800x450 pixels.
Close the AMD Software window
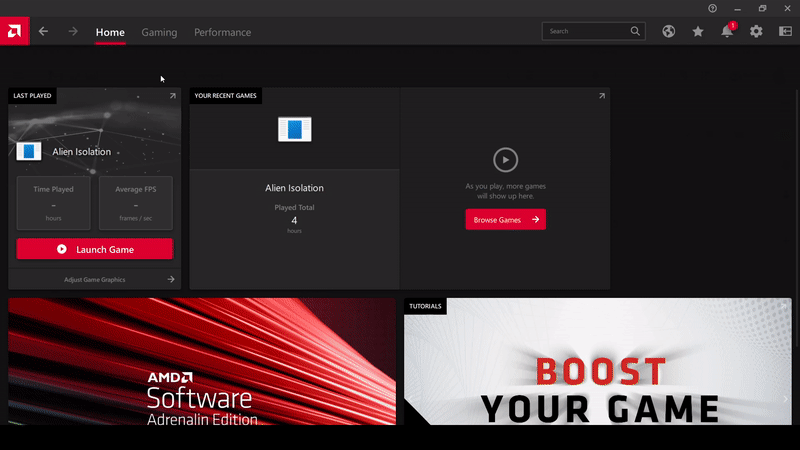787,8
